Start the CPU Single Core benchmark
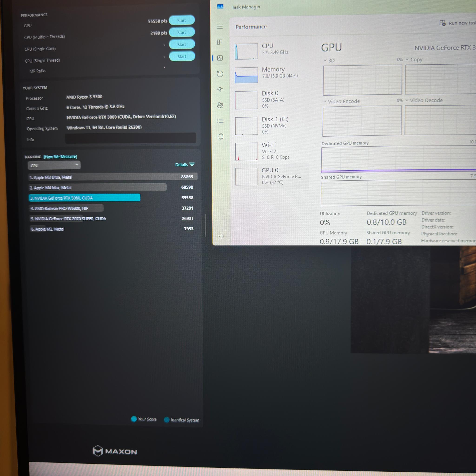 click(182, 44)
